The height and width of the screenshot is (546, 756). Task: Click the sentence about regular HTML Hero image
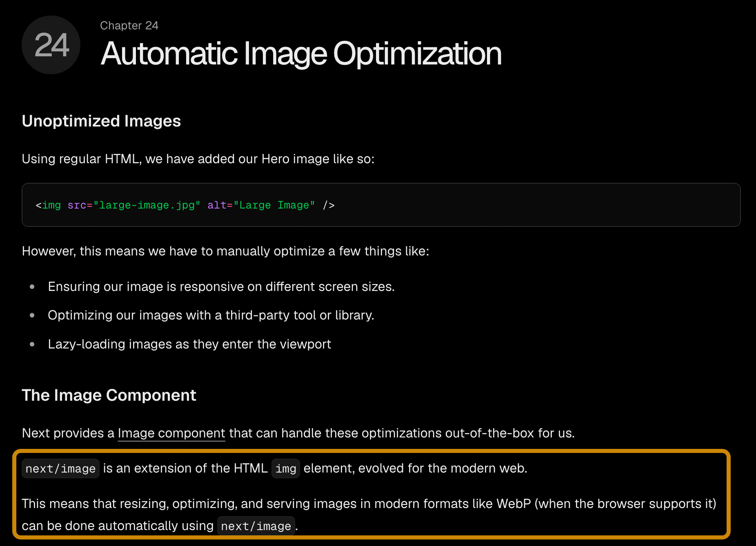pyautogui.click(x=198, y=159)
